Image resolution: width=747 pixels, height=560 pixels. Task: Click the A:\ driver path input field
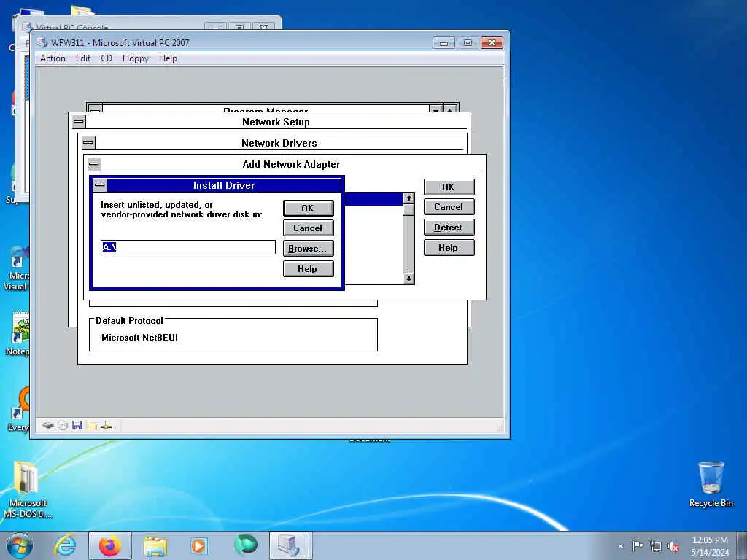pyautogui.click(x=188, y=247)
